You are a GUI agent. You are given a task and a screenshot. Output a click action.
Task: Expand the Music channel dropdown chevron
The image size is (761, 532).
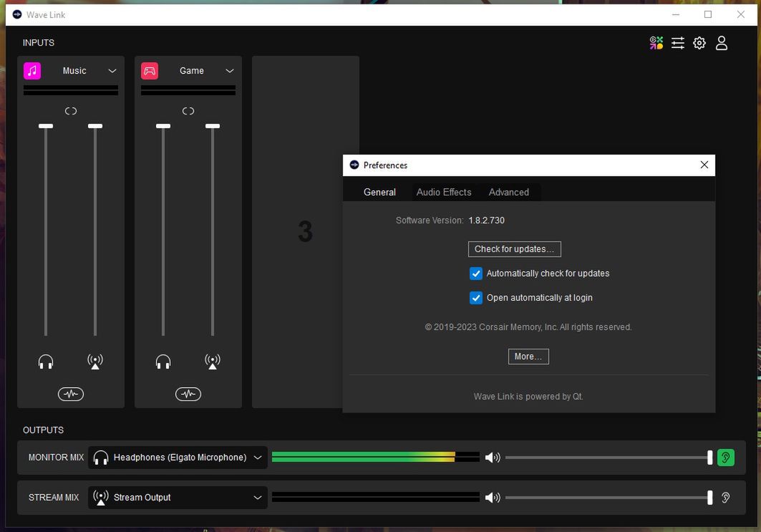coord(112,71)
